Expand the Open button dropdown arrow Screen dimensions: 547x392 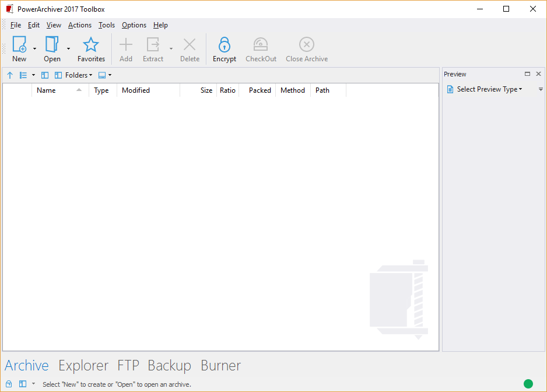[68, 48]
